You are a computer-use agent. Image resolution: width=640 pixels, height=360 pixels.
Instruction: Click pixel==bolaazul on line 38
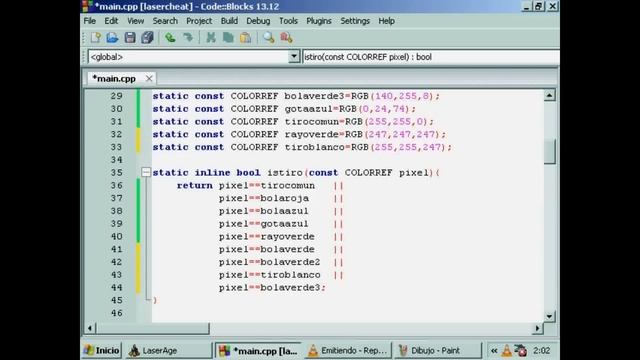(264, 211)
